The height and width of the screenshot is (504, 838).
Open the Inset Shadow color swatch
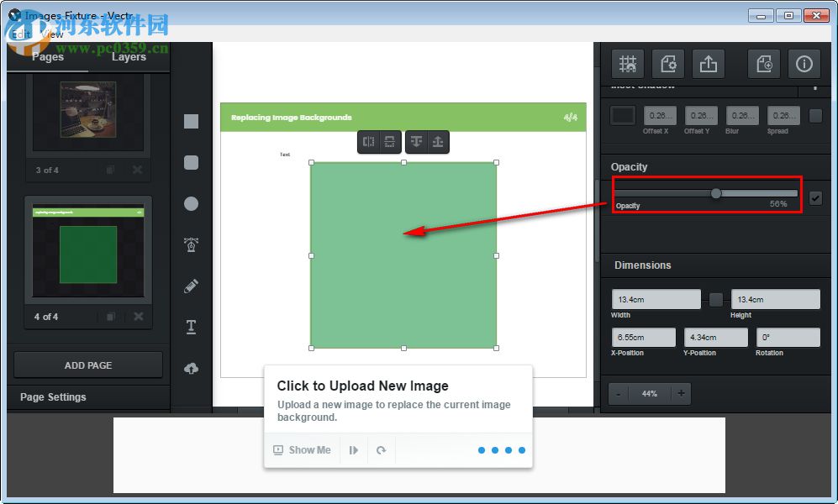coord(623,115)
